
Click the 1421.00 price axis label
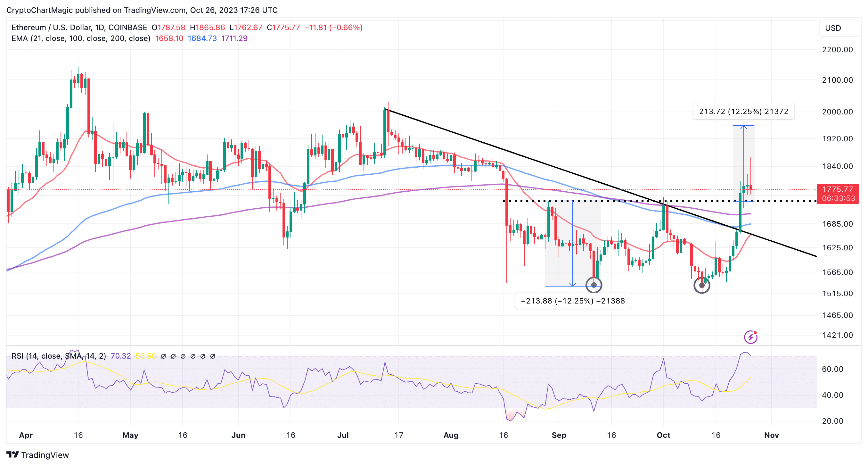(837, 335)
